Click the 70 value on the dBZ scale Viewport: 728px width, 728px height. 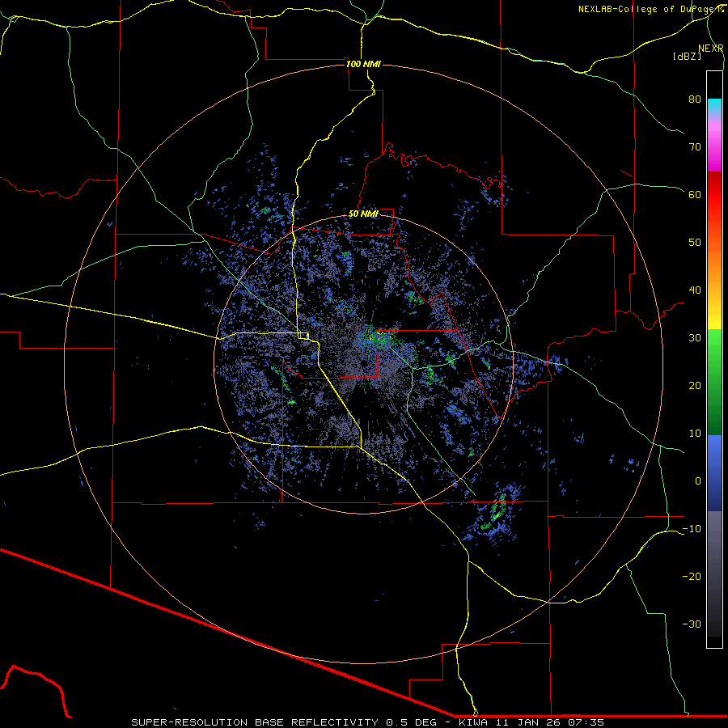pyautogui.click(x=695, y=147)
